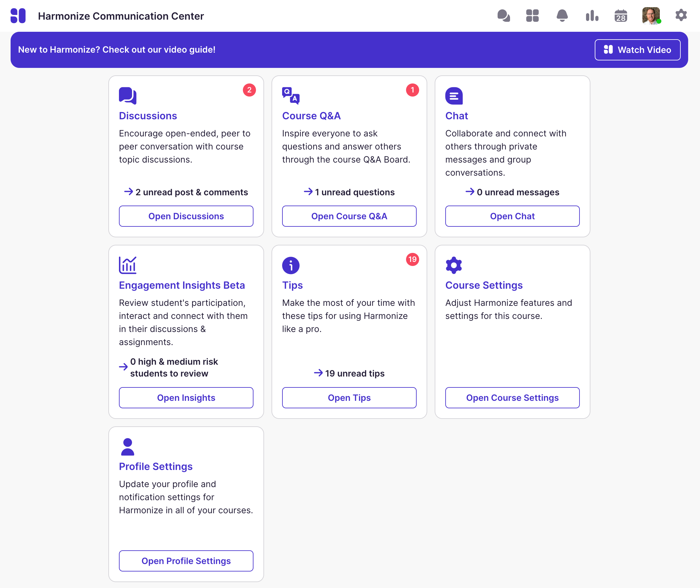The width and height of the screenshot is (700, 588).
Task: Open the Course Q&A heading link
Action: 311,116
